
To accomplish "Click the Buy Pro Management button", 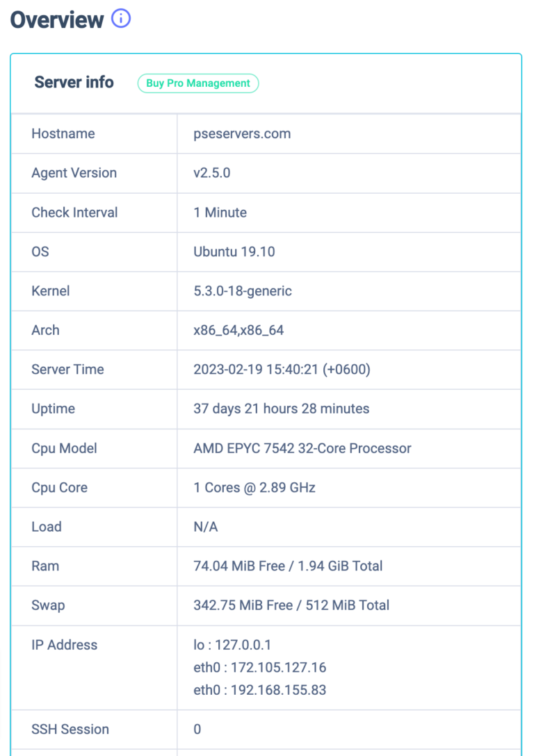I will pyautogui.click(x=198, y=83).
